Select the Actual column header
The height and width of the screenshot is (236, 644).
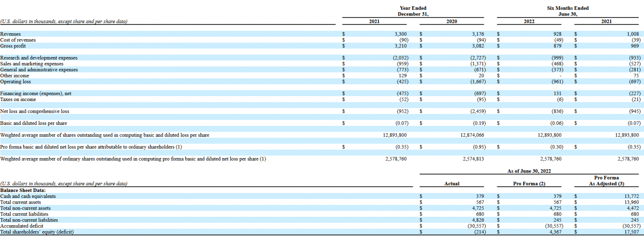pyautogui.click(x=452, y=184)
